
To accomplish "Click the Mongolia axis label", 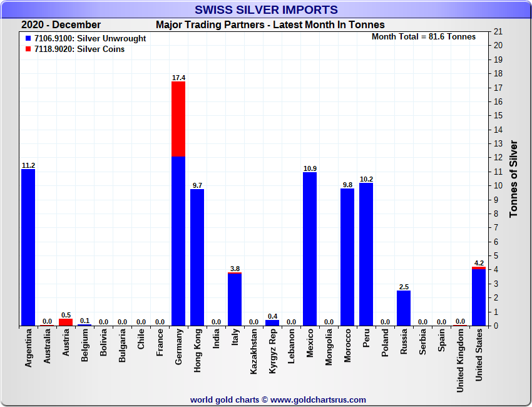I will (329, 348).
